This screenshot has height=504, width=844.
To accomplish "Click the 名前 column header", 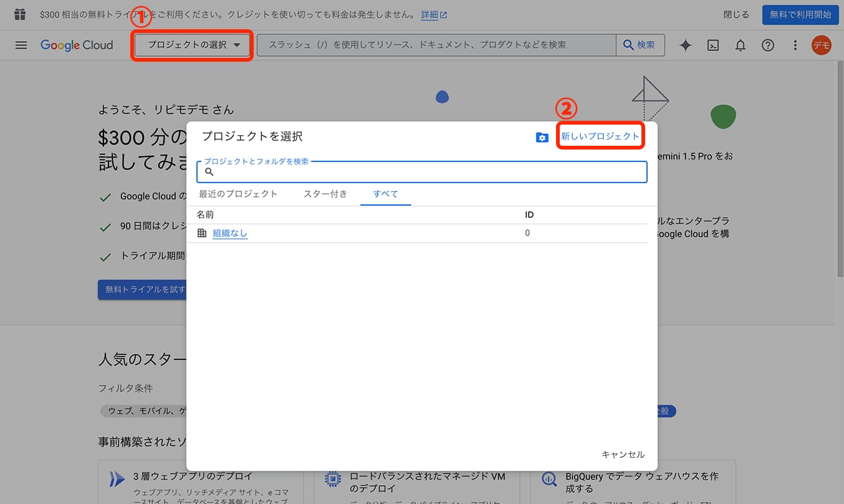I will (x=205, y=215).
